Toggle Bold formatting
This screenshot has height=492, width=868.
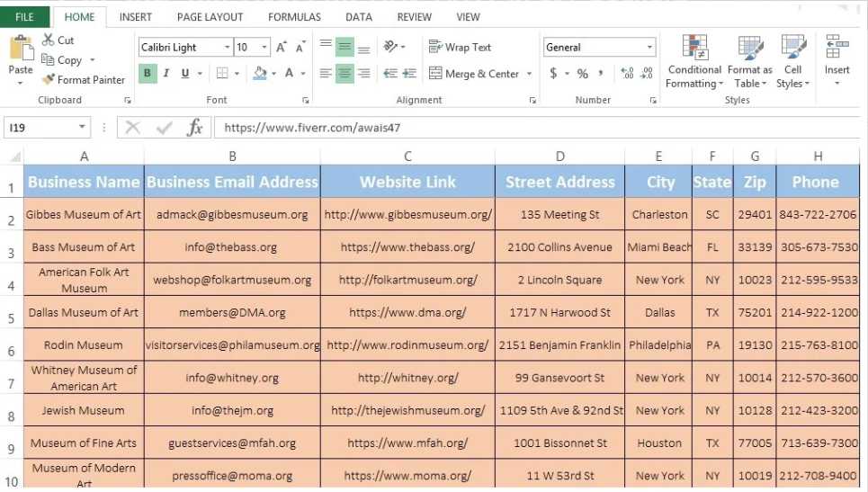click(148, 74)
